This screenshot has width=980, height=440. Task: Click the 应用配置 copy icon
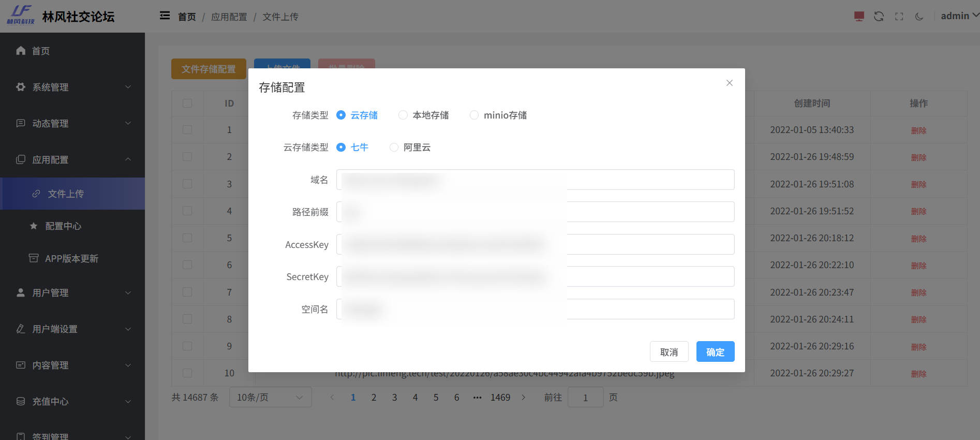21,159
